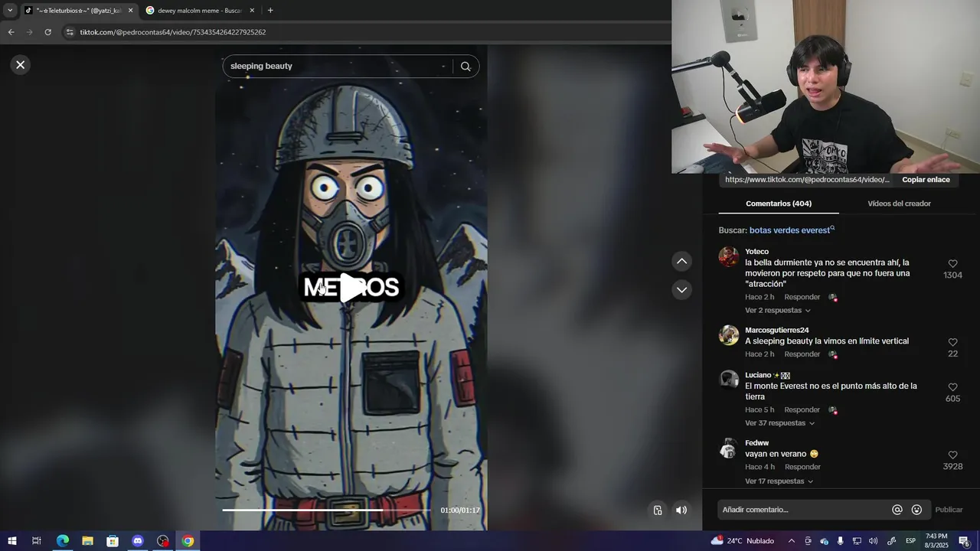The width and height of the screenshot is (980, 551).
Task: Open Discord from taskbar
Action: pyautogui.click(x=138, y=541)
